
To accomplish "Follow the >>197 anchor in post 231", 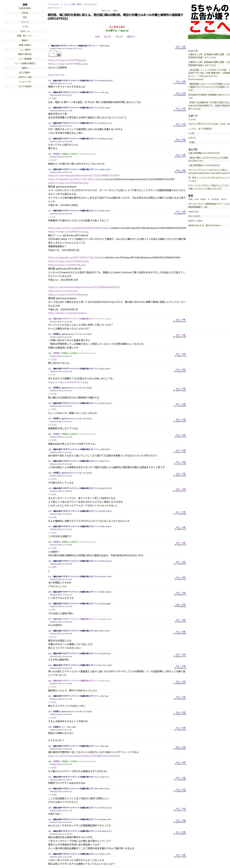I will click(52, 533).
